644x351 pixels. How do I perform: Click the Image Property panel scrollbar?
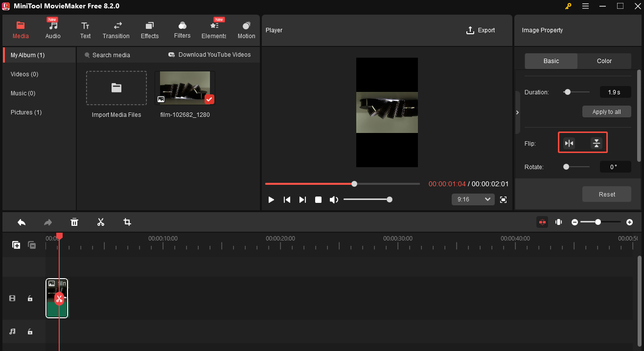(639, 115)
